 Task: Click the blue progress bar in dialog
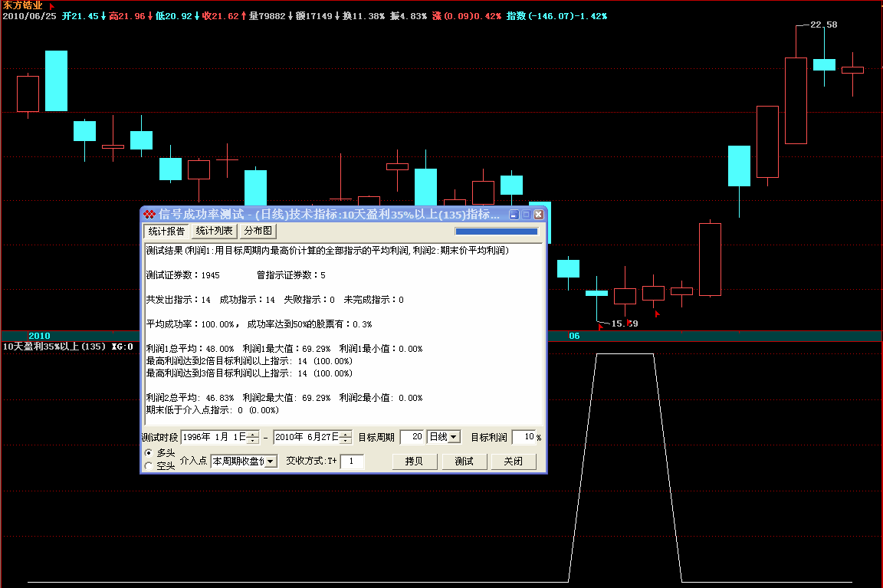tap(496, 231)
